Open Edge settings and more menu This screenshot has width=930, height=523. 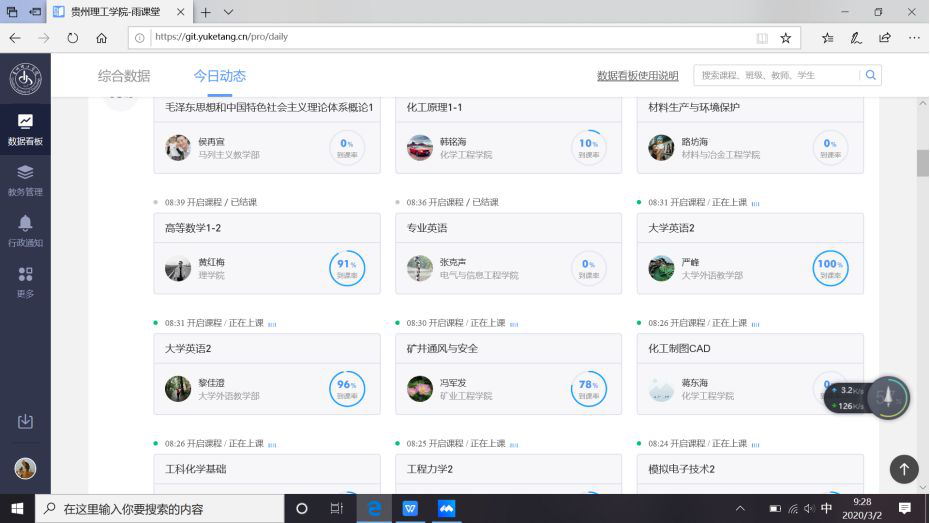(912, 38)
